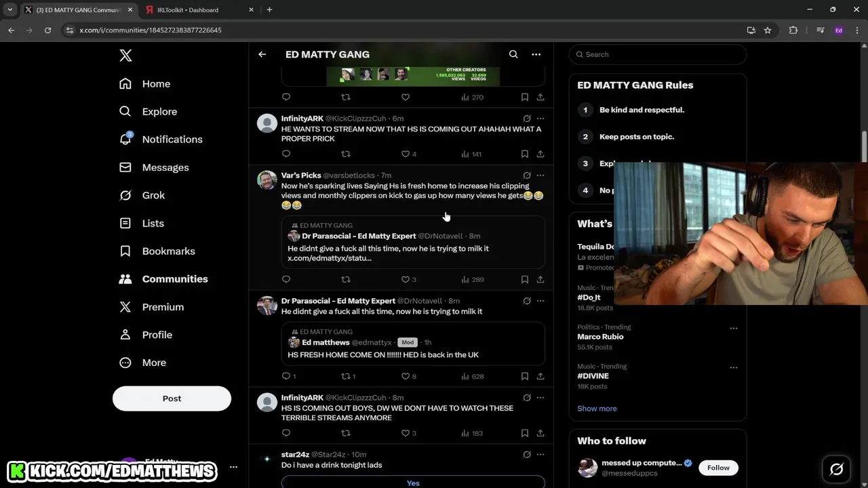The height and width of the screenshot is (488, 868).
Task: Bookmark the Var's Picks post
Action: click(x=525, y=279)
